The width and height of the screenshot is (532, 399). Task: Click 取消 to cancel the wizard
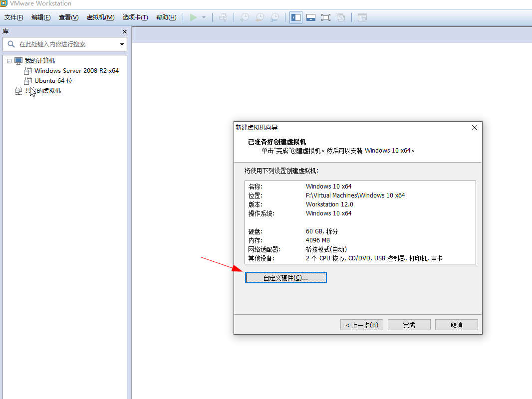(x=456, y=325)
